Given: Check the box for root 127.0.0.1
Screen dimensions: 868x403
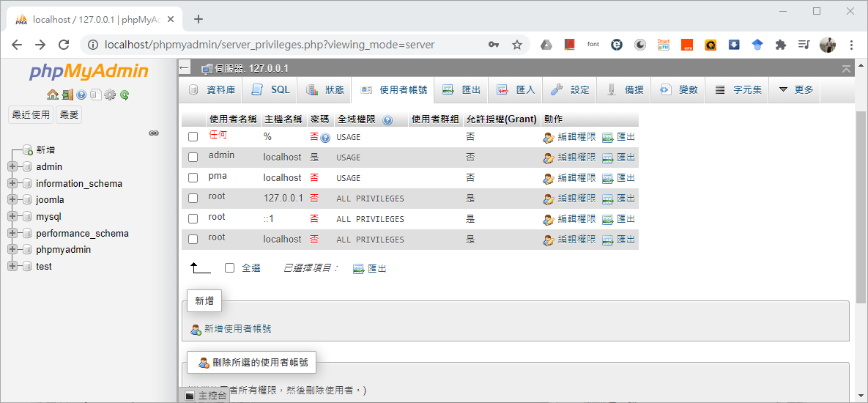Looking at the screenshot, I should (193, 198).
